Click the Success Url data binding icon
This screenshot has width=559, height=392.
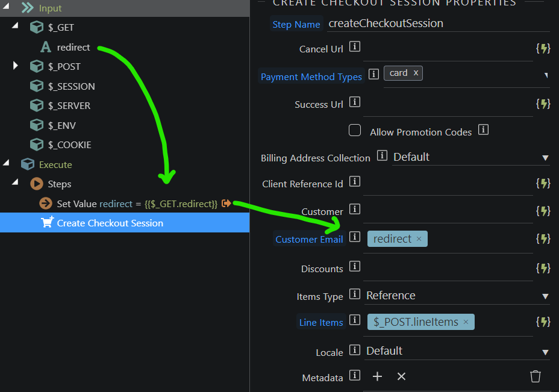click(x=543, y=104)
